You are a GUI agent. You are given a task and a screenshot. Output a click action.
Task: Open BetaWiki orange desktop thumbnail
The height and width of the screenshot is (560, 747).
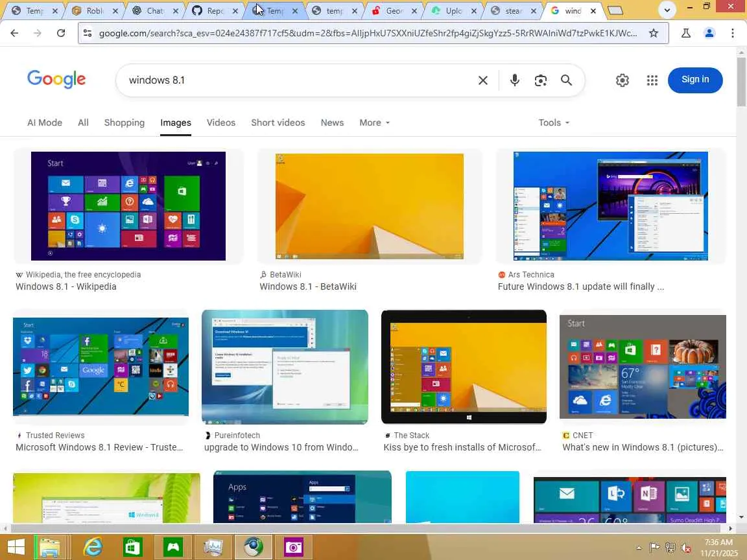[x=369, y=206]
